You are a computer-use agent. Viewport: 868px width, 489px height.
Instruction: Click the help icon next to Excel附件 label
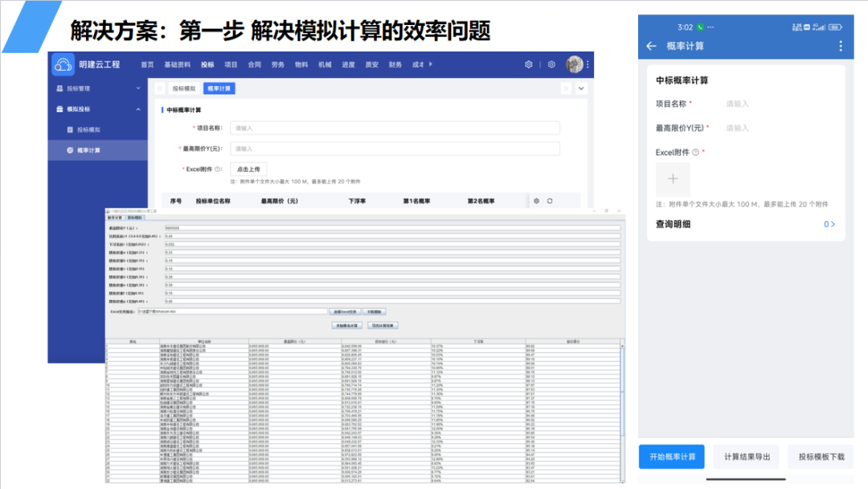tap(218, 170)
